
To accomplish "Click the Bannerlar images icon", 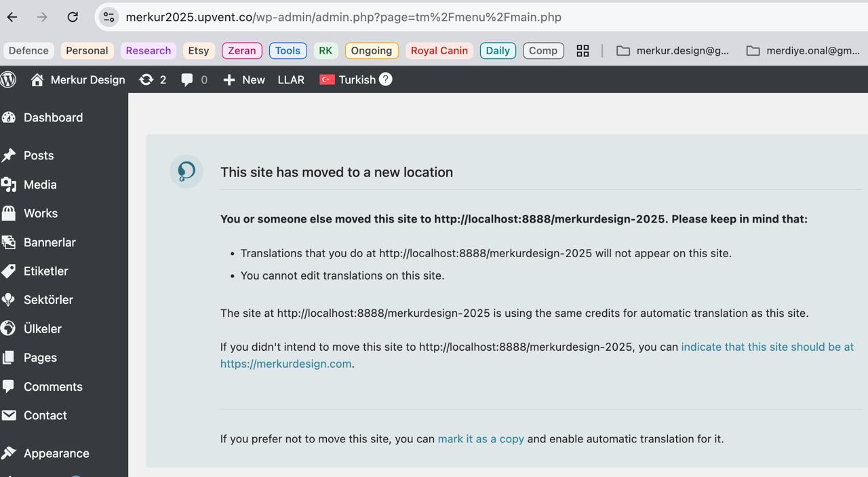I will [x=9, y=242].
